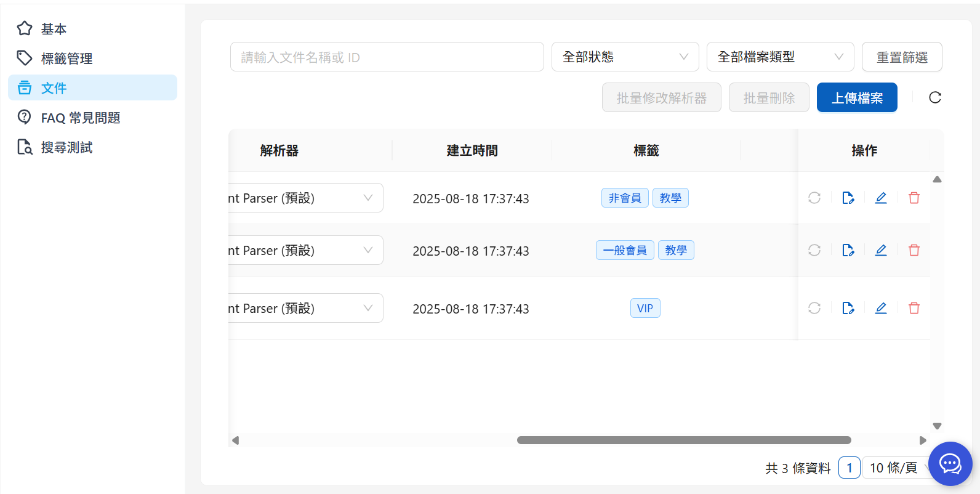Open FAQ 常見問題 in the sidebar
This screenshot has width=980, height=494.
tap(80, 118)
